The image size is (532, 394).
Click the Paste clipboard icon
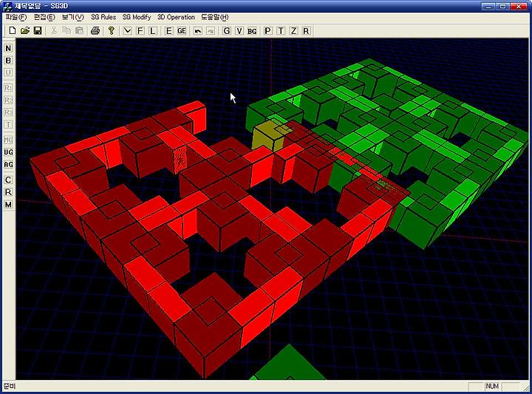point(79,30)
